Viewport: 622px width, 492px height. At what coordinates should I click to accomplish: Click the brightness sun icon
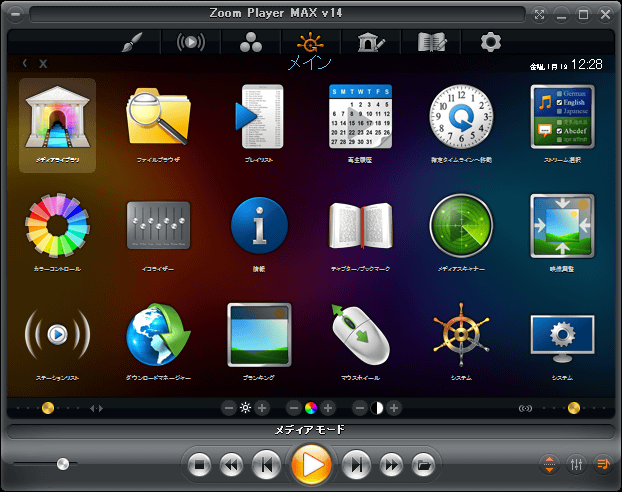246,408
